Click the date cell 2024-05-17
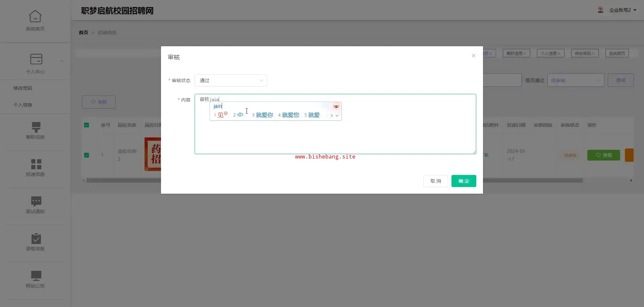This screenshot has width=644, height=307. [516, 155]
